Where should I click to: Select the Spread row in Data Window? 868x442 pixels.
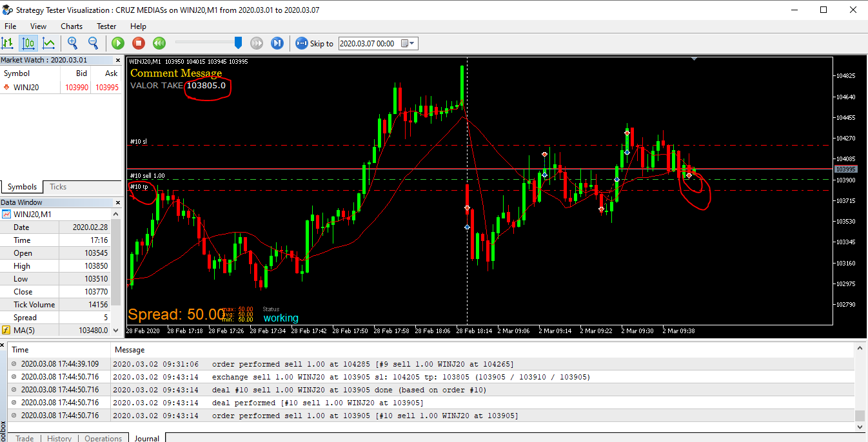pos(55,317)
